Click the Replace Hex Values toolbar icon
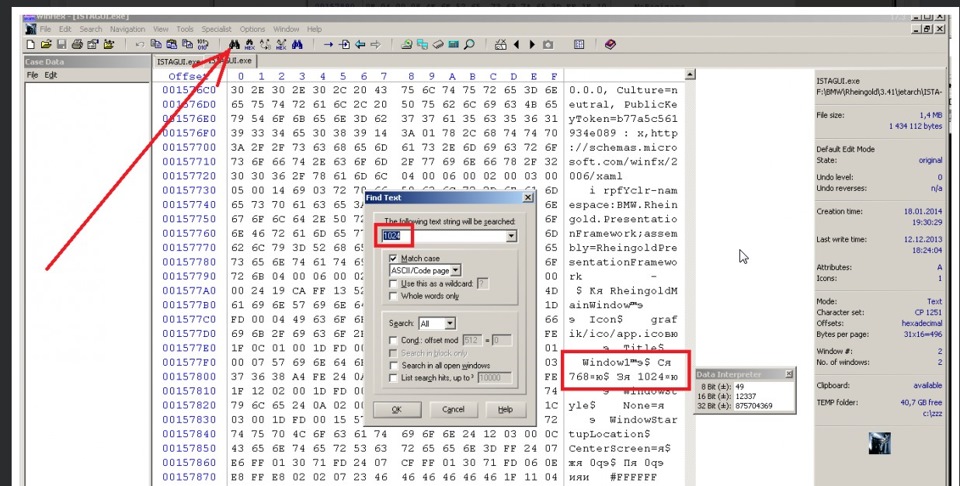Screen dimensions: 960x486 [281, 45]
